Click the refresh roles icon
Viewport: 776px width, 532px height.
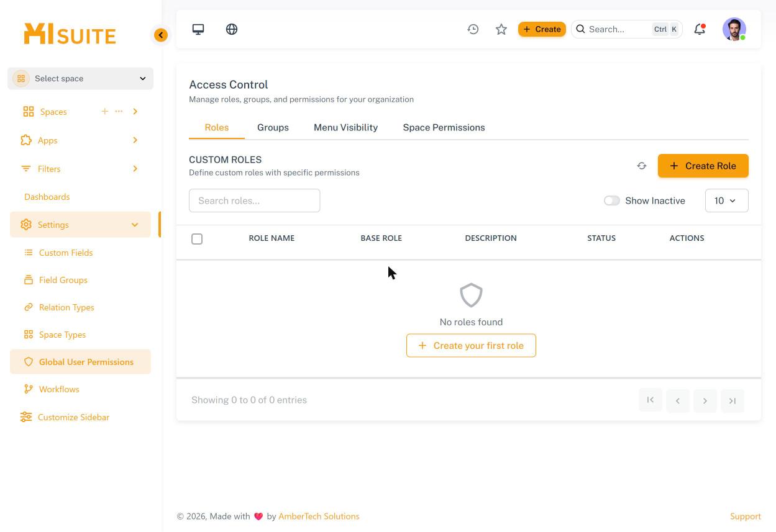click(642, 166)
